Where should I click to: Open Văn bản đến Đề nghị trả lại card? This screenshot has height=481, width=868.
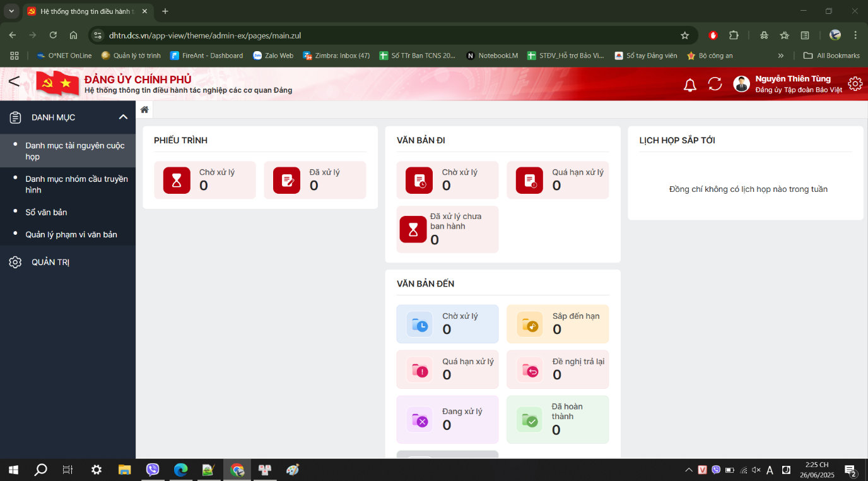[x=558, y=369]
